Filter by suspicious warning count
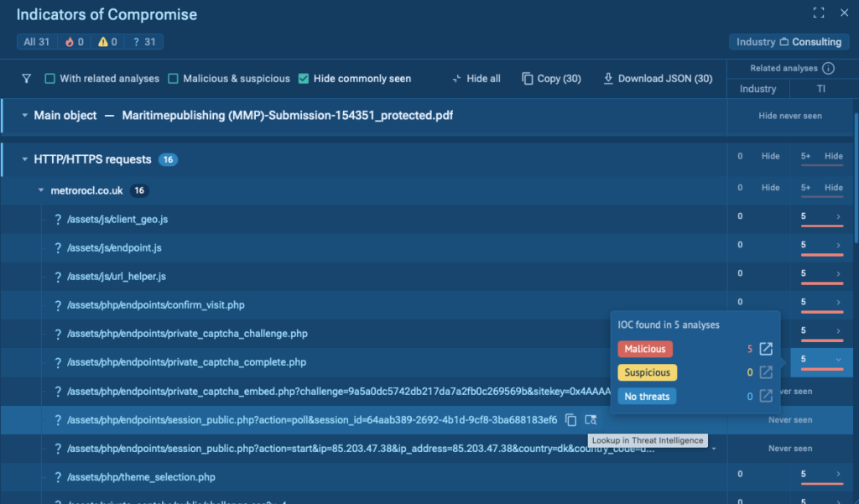Screen dimensions: 859x504 point(107,42)
